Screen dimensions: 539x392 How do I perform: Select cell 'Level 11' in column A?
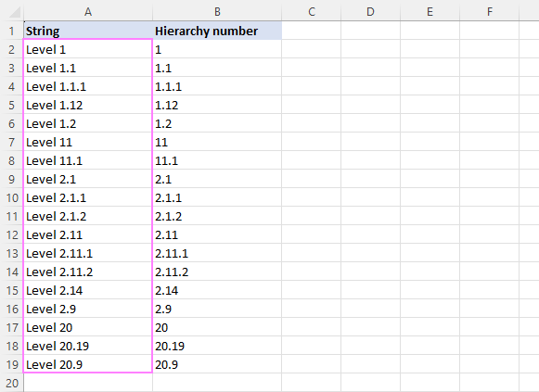tap(88, 142)
